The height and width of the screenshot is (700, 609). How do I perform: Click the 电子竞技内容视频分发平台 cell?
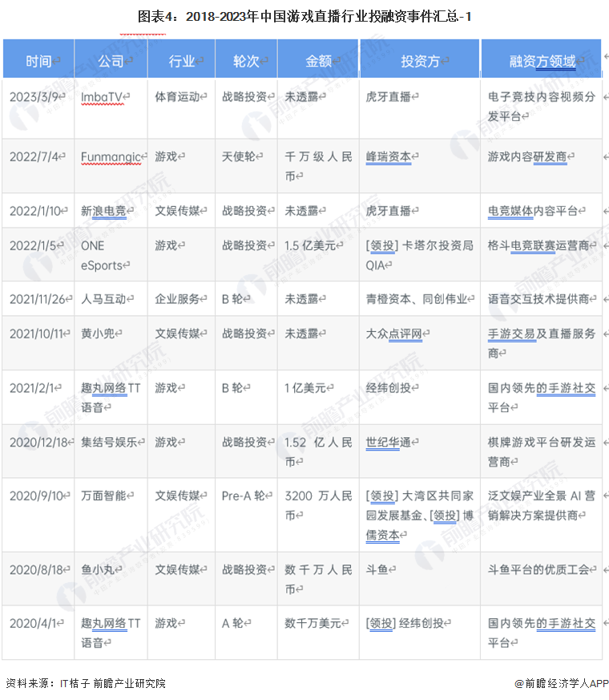542,107
